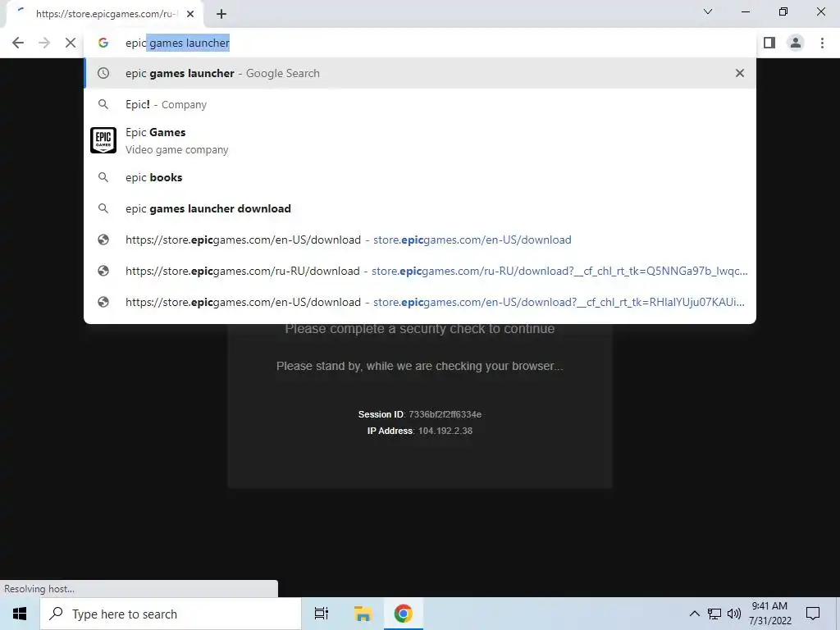Open the clock showing 9:41 AM

769,614
